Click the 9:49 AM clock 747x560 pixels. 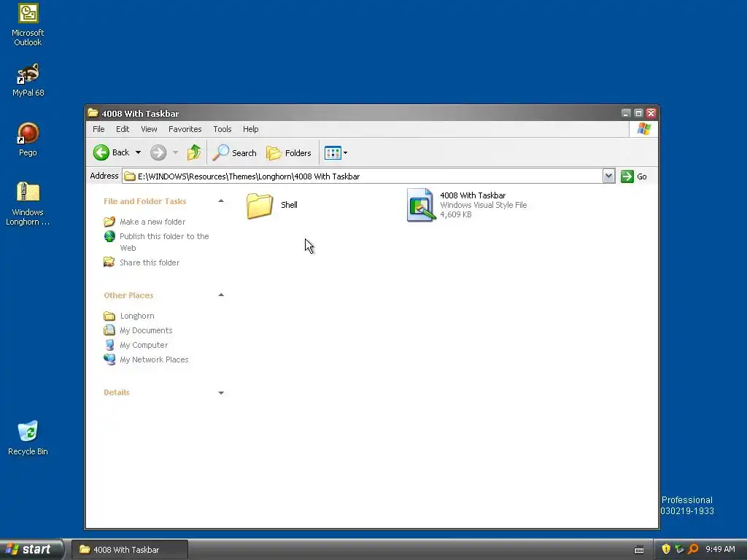720,549
